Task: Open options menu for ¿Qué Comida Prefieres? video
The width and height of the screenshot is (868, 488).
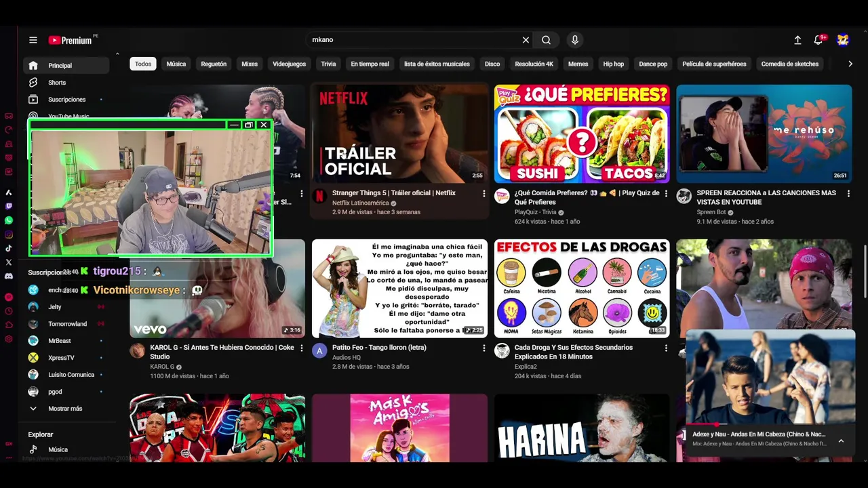Action: (666, 194)
